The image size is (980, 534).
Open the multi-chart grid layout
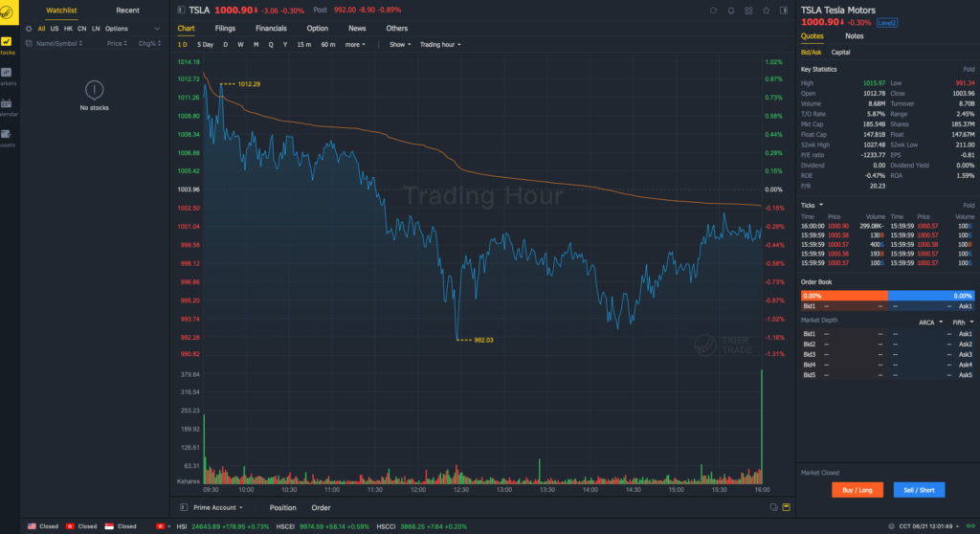pyautogui.click(x=748, y=11)
